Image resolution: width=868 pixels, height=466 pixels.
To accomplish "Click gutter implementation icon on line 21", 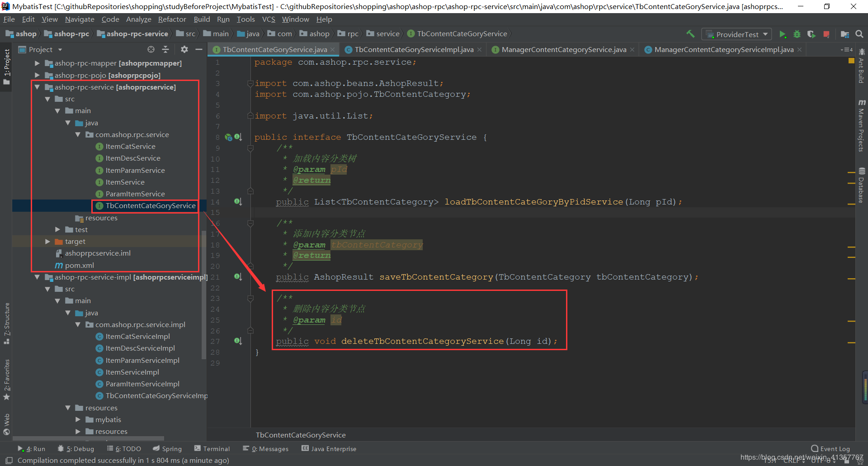I will (238, 276).
